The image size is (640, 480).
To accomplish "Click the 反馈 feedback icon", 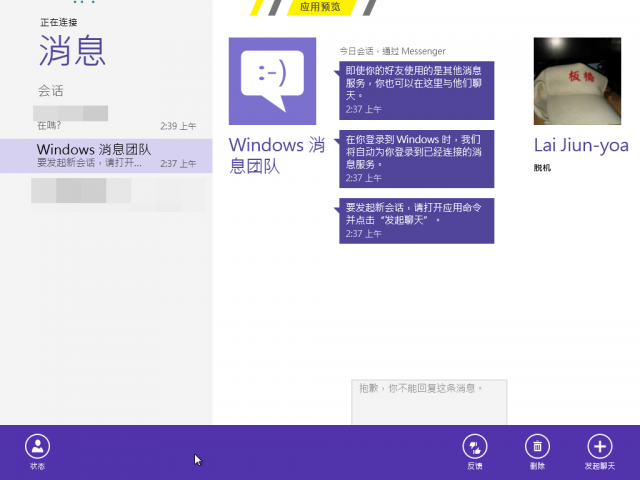I will tap(475, 447).
